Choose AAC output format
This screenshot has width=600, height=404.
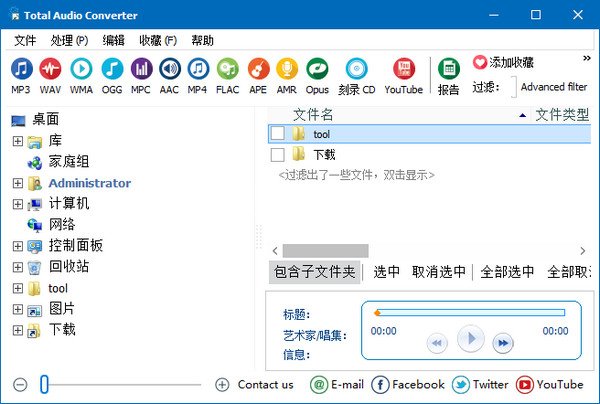(x=170, y=69)
